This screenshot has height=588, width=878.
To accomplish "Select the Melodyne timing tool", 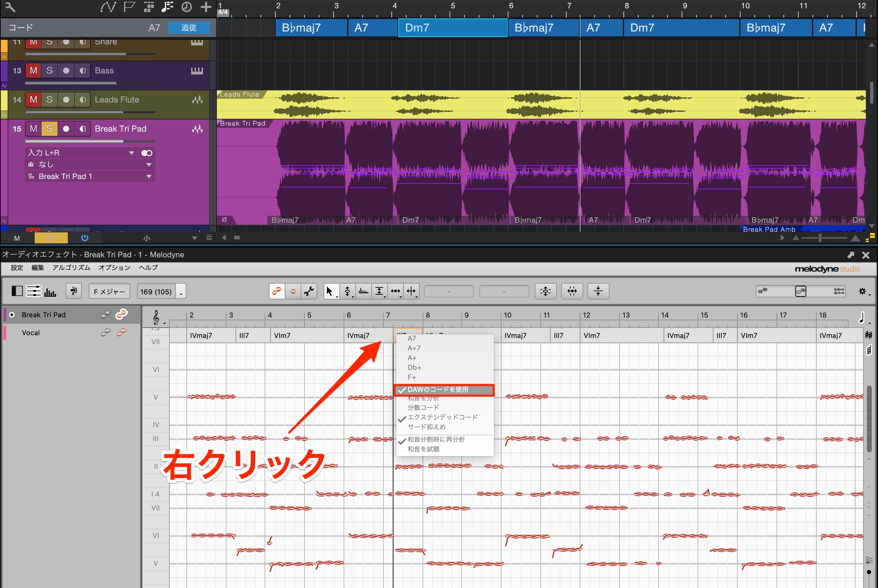I will coord(396,291).
